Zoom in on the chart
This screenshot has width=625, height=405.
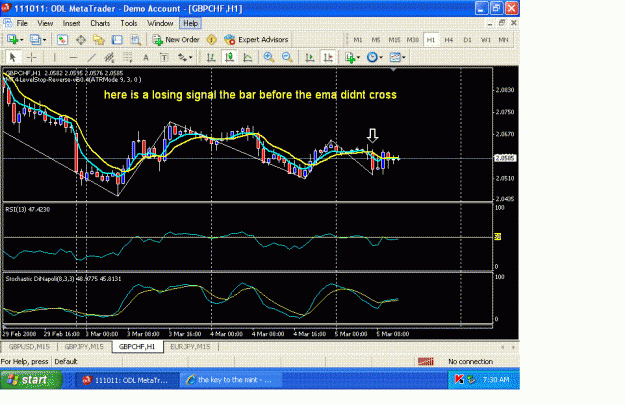click(269, 57)
